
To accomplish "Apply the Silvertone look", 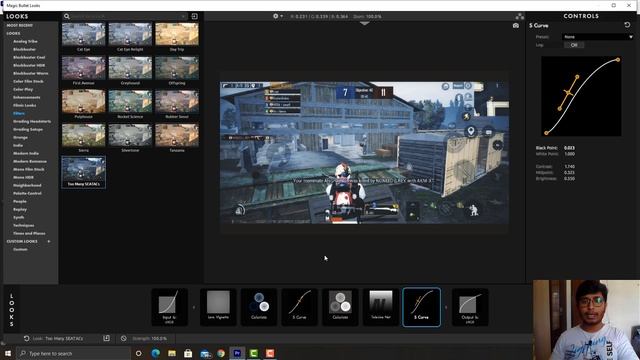I will tap(130, 138).
